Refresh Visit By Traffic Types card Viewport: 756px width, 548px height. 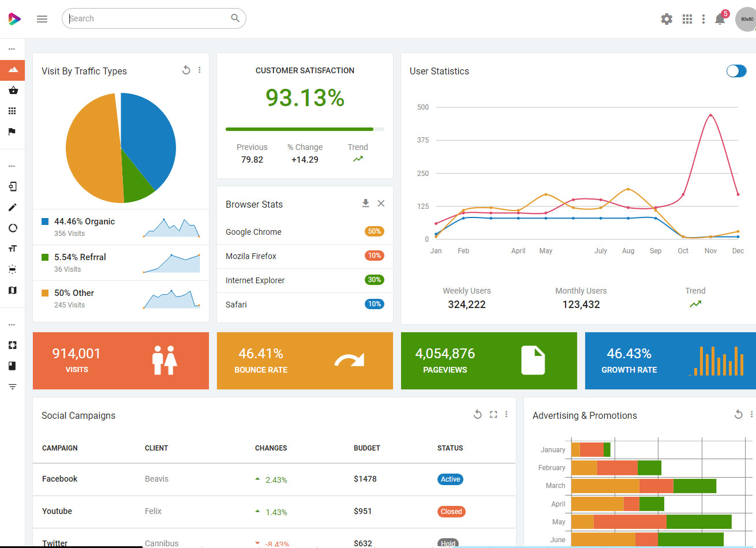(x=186, y=70)
